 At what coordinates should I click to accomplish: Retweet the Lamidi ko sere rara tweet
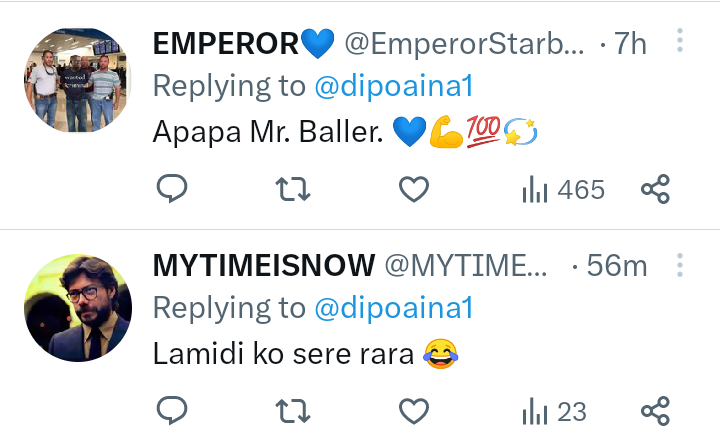click(293, 411)
